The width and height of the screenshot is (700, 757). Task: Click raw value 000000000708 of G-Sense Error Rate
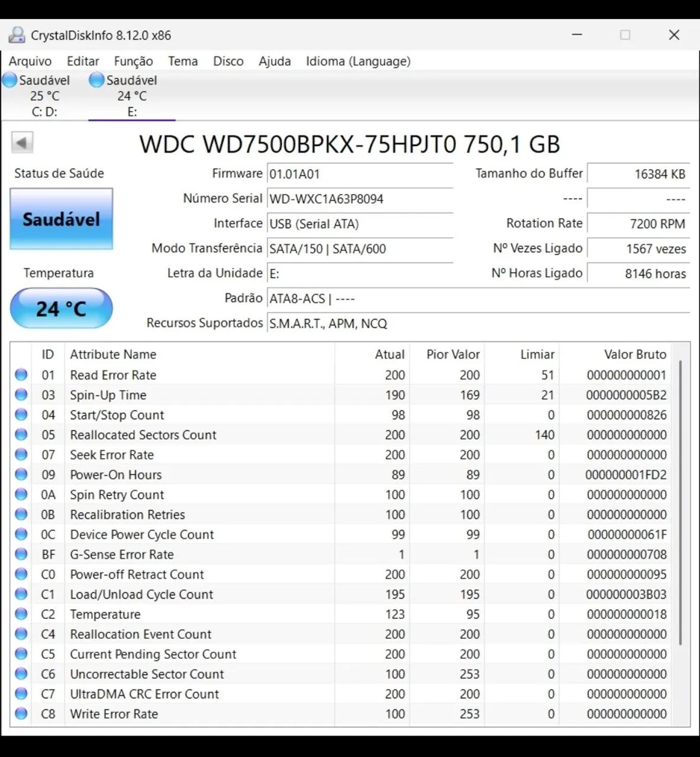(x=627, y=554)
